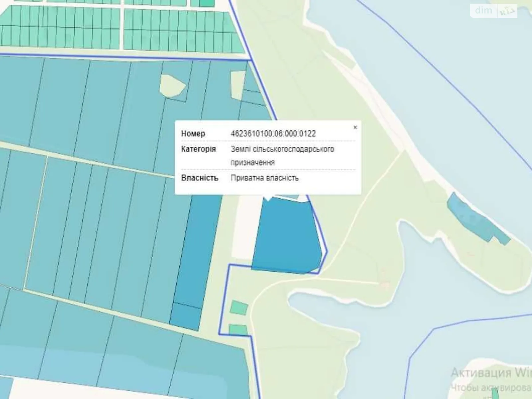Select the long narrow dark blue parcel strip
Screen dimensions: 532x399
[x=199, y=251]
